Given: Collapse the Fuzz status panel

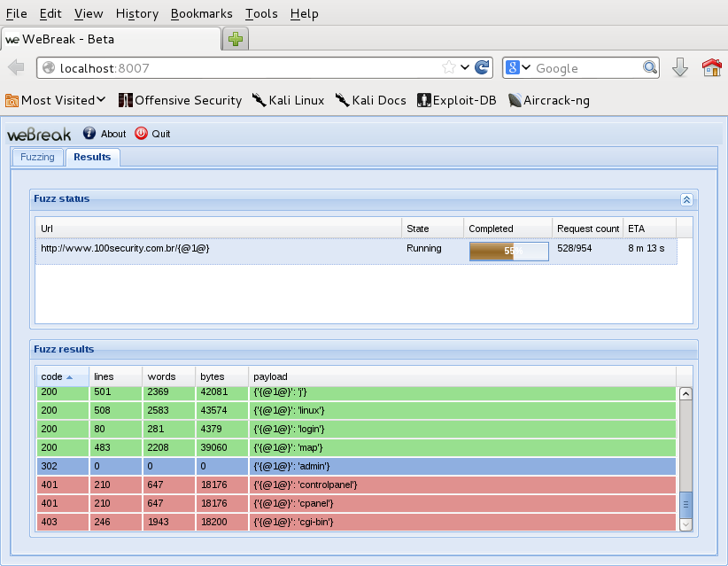Looking at the screenshot, I should (686, 199).
